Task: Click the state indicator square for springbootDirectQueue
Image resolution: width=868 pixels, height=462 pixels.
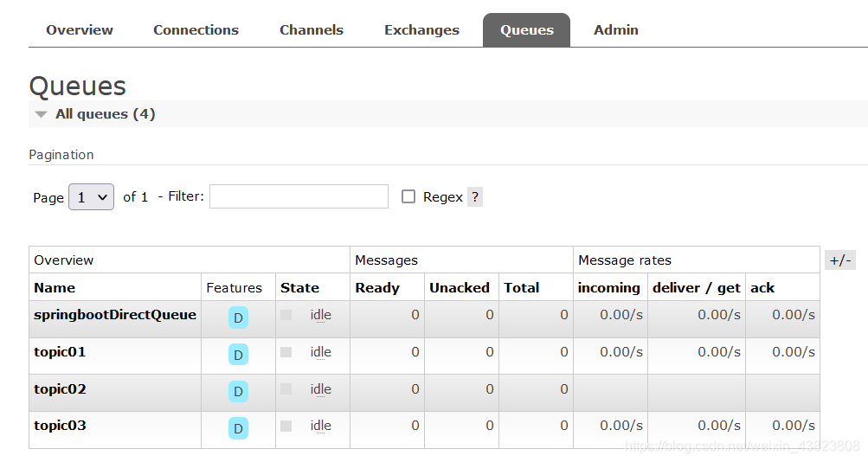Action: (x=286, y=315)
